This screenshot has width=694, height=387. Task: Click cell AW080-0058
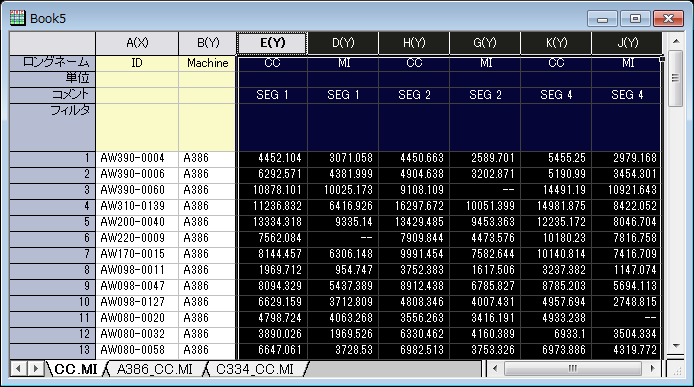pyautogui.click(x=137, y=350)
